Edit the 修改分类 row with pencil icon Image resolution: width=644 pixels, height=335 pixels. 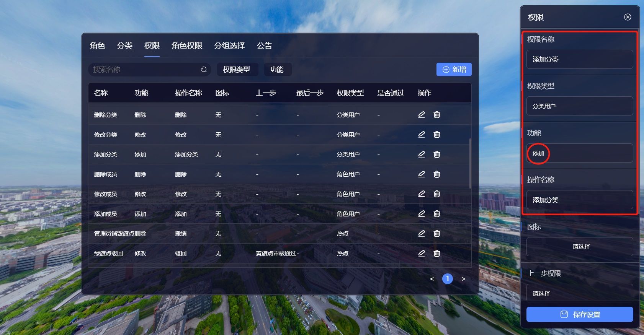[x=422, y=135]
